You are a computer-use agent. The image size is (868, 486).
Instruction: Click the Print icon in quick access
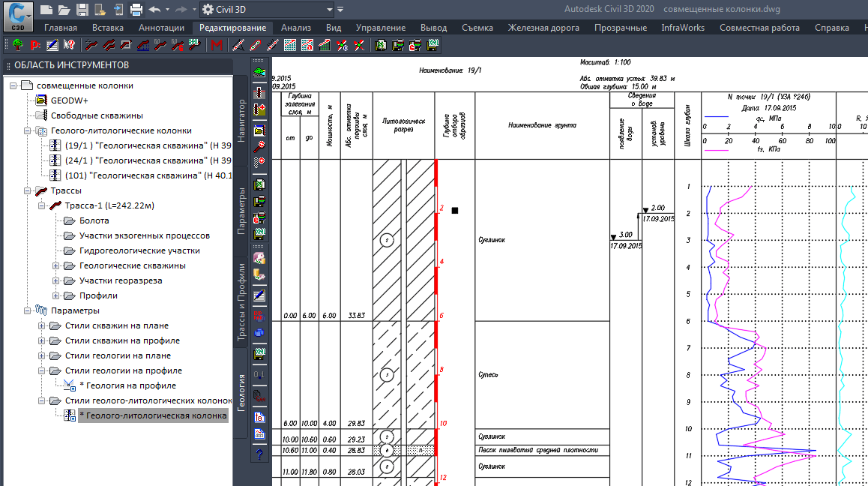[136, 10]
